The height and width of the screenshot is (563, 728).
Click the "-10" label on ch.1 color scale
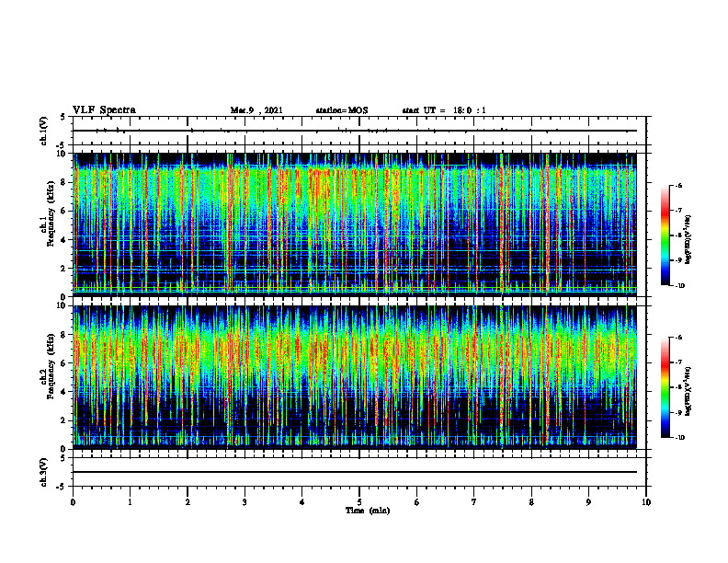pyautogui.click(x=679, y=286)
